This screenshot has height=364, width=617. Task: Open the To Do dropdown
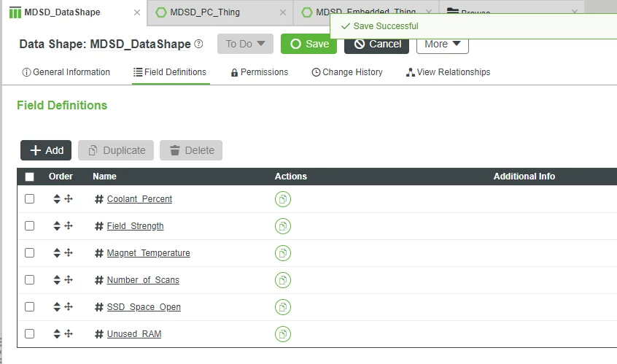pyautogui.click(x=245, y=44)
